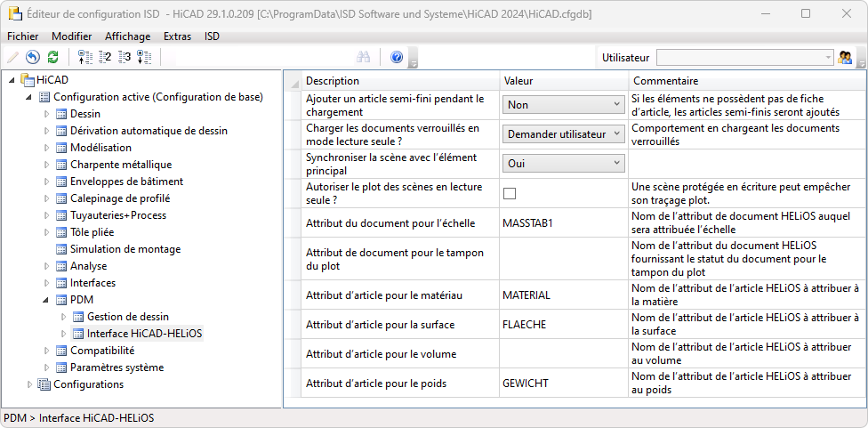Viewport: 868px width, 428px height.
Task: Click the expand to level 3 icon
Action: coord(125,56)
